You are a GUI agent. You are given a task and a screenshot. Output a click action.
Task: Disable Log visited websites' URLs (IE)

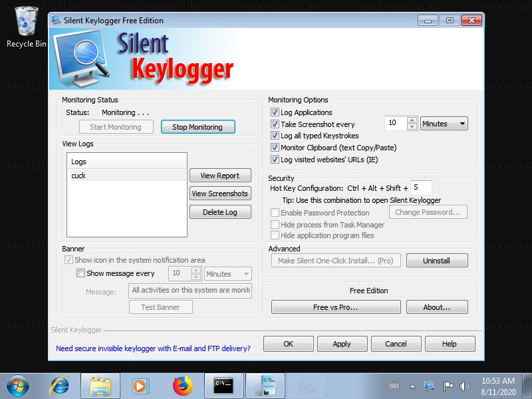click(x=275, y=159)
